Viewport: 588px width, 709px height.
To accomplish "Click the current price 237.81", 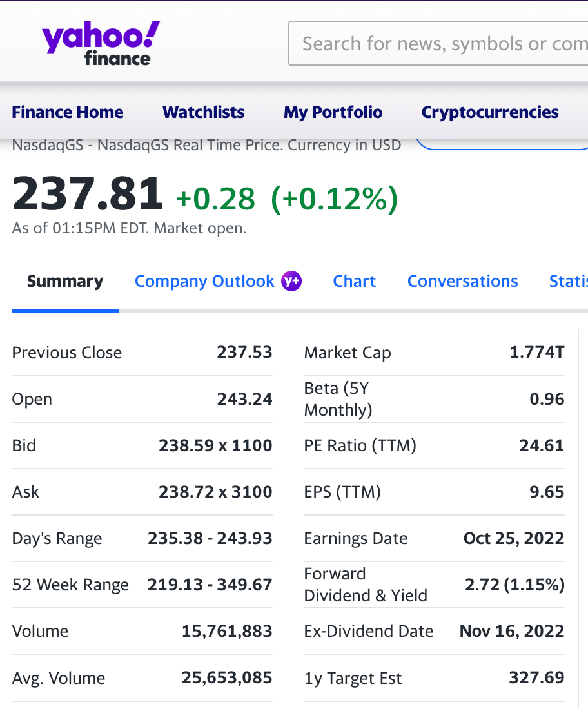I will 88,194.
